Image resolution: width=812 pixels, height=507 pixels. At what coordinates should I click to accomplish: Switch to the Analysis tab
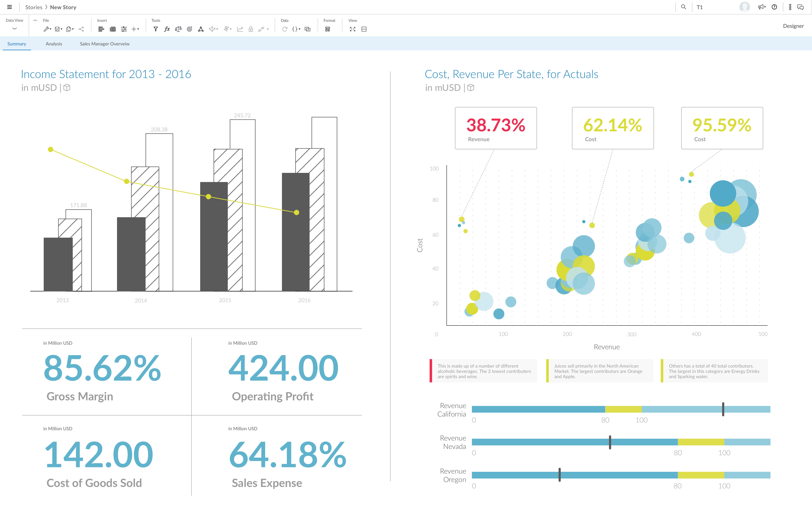click(54, 44)
